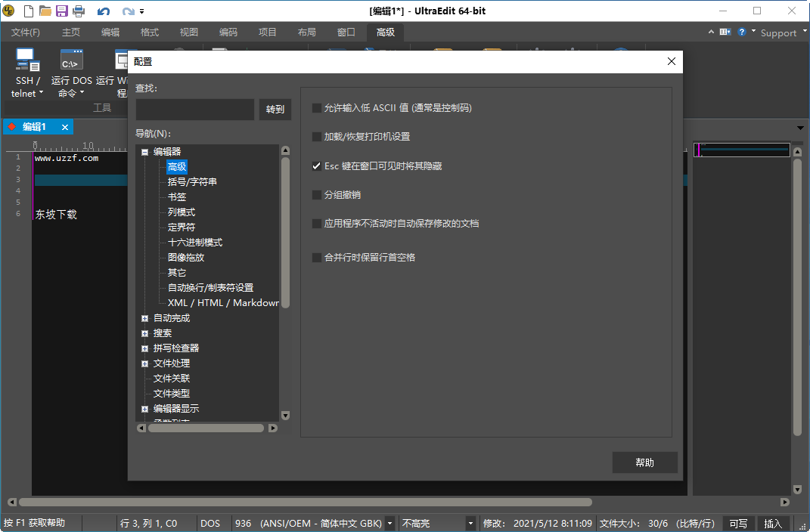Click the UltraEdit application logo icon
Viewport: 810px width, 532px height.
(8, 11)
